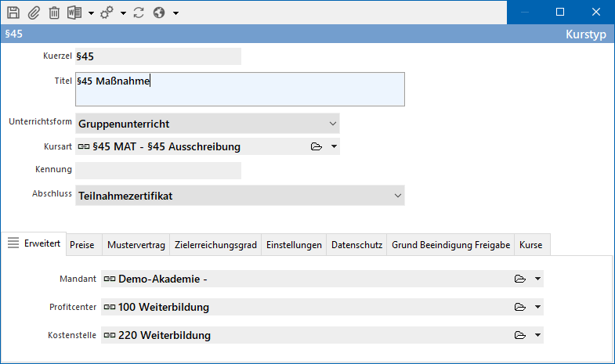Open folder icon in Kostenstelle field
The image size is (615, 364).
(519, 336)
